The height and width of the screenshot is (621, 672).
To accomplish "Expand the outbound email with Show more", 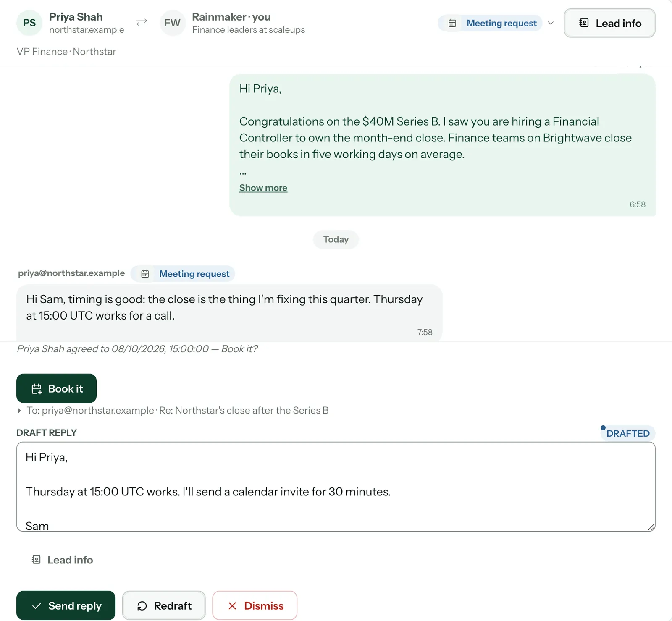I will 263,188.
